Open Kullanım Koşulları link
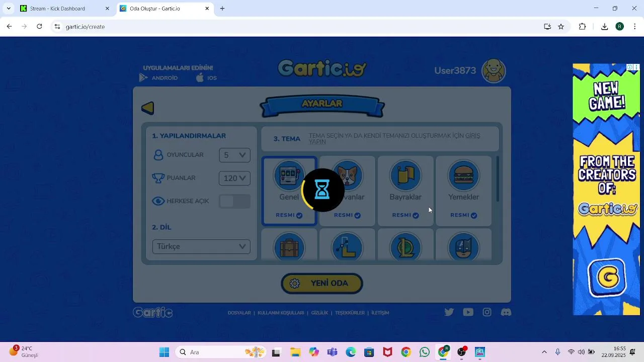 (x=281, y=313)
